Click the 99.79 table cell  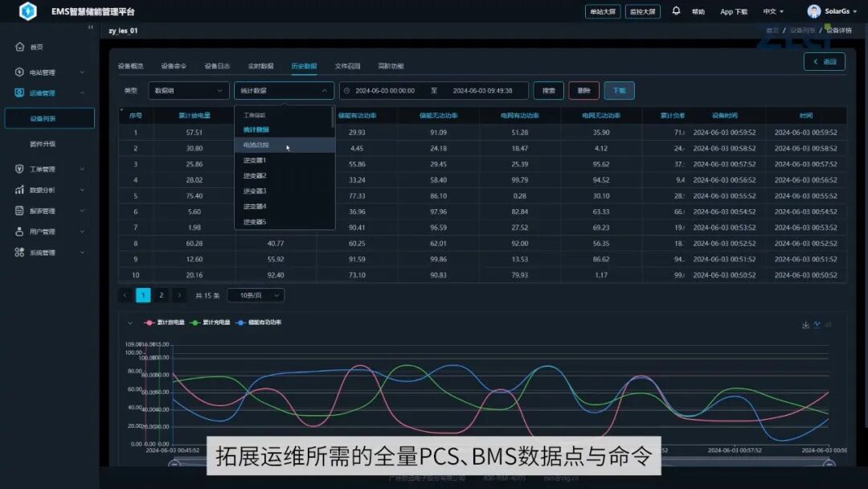(x=519, y=180)
